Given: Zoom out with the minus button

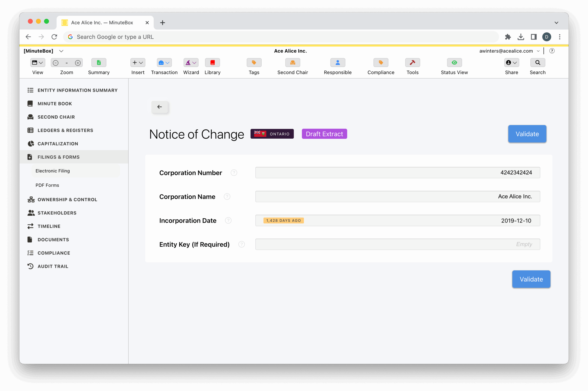Looking at the screenshot, I should (x=56, y=63).
